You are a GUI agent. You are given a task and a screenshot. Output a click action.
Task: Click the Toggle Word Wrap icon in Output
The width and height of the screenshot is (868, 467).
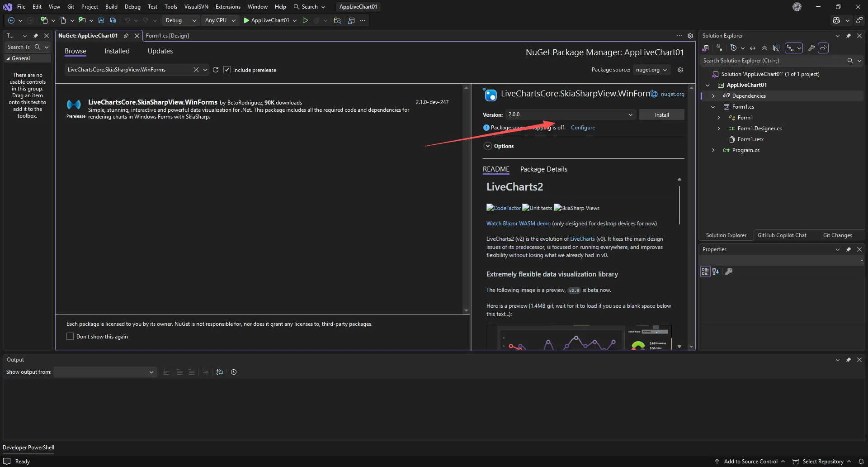(220, 372)
